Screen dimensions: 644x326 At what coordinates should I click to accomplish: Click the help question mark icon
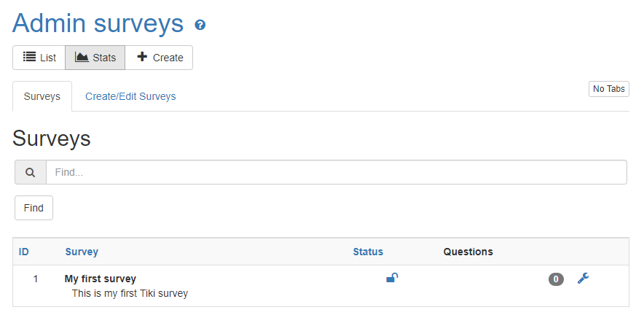click(x=200, y=25)
